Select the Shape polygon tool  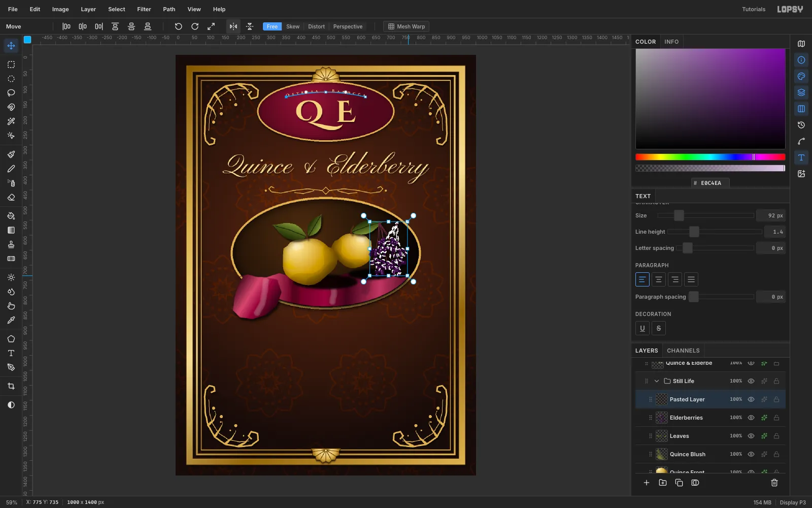11,339
